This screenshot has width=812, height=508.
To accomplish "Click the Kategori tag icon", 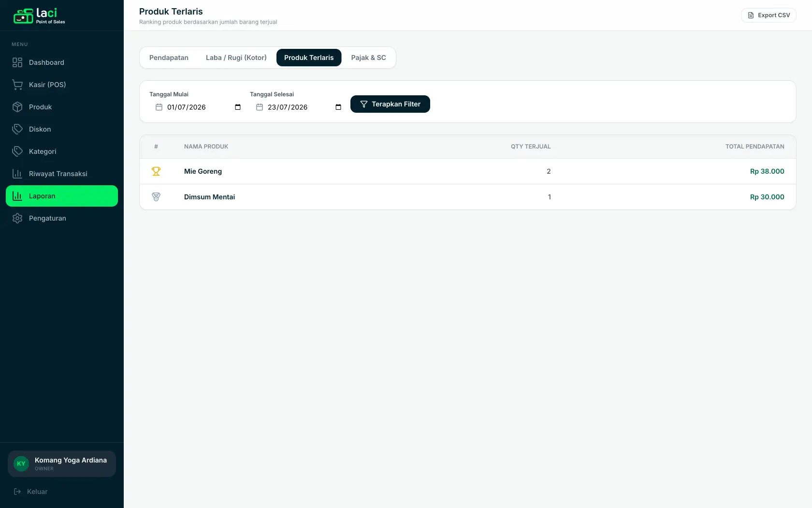I will (x=17, y=151).
